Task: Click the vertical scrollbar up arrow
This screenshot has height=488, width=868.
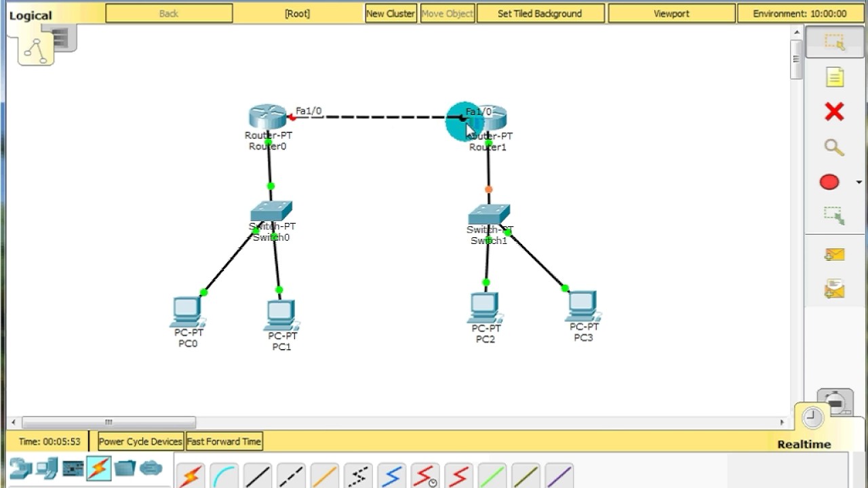Action: tap(797, 31)
